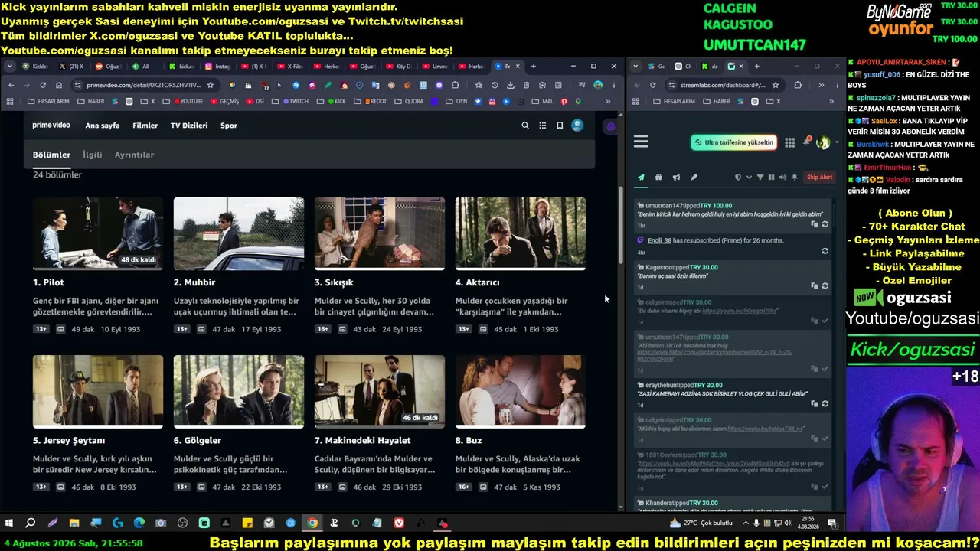Open the taskbar clock showing 21:55
Image resolution: width=980 pixels, height=551 pixels.
[x=807, y=523]
